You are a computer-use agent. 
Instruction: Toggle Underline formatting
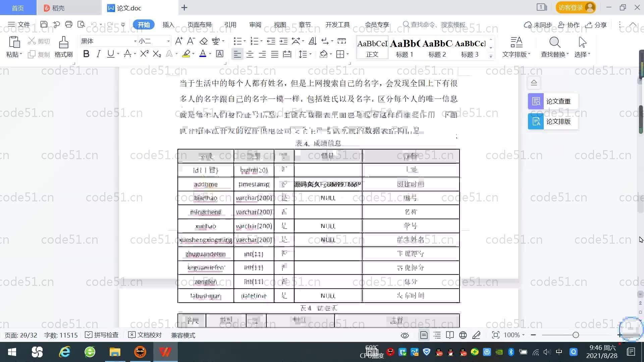click(x=110, y=54)
